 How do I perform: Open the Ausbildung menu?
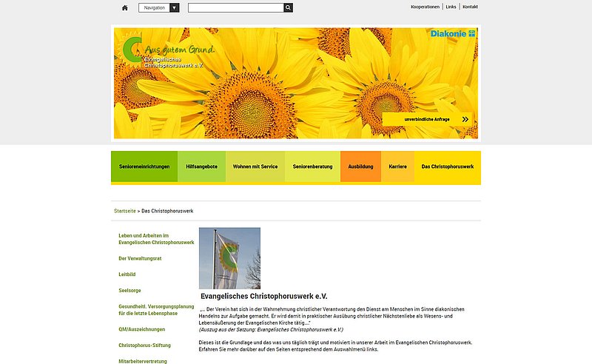tap(360, 166)
